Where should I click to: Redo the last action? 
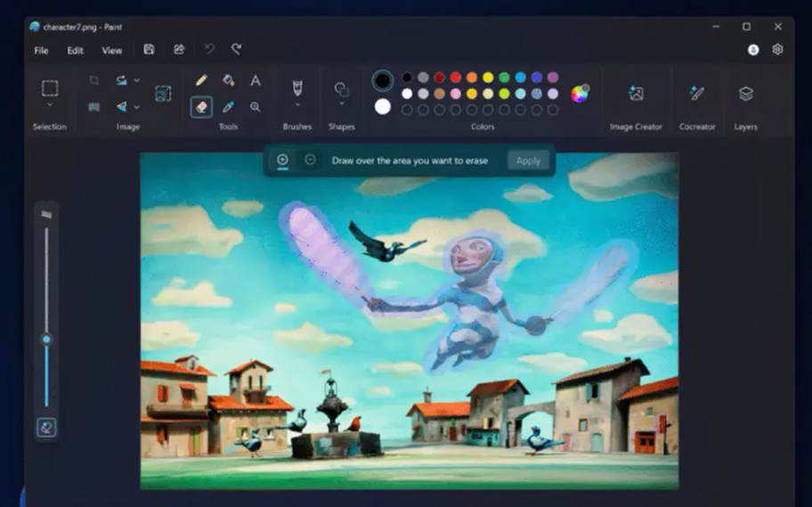click(x=236, y=49)
